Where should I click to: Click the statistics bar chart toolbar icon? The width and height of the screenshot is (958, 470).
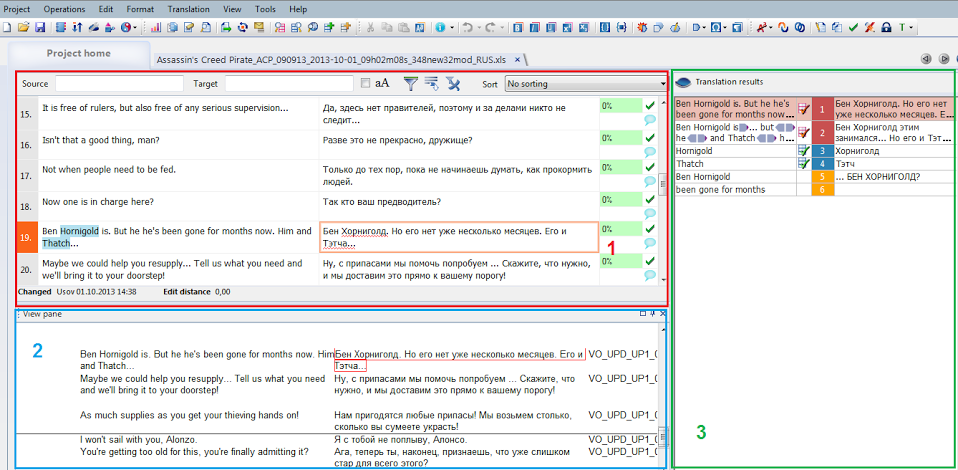tap(156, 27)
